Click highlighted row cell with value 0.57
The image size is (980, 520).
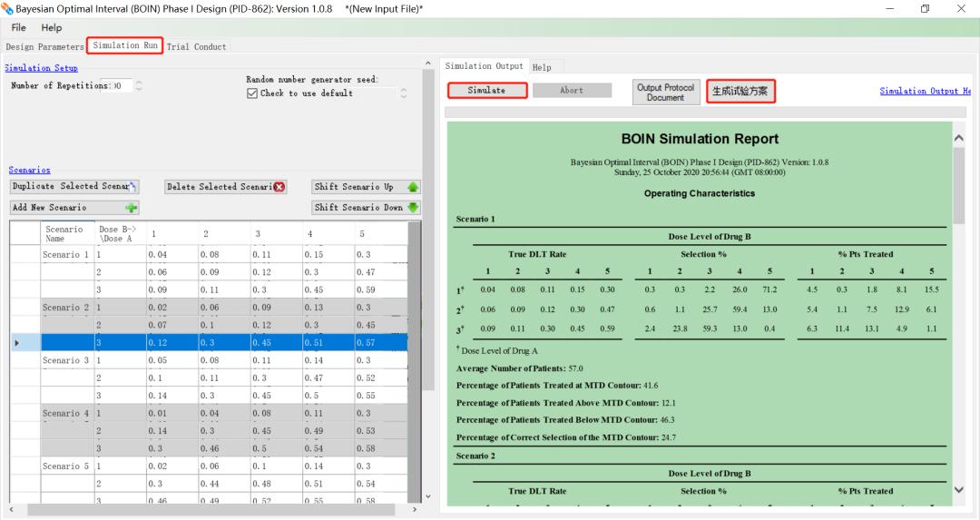[380, 342]
